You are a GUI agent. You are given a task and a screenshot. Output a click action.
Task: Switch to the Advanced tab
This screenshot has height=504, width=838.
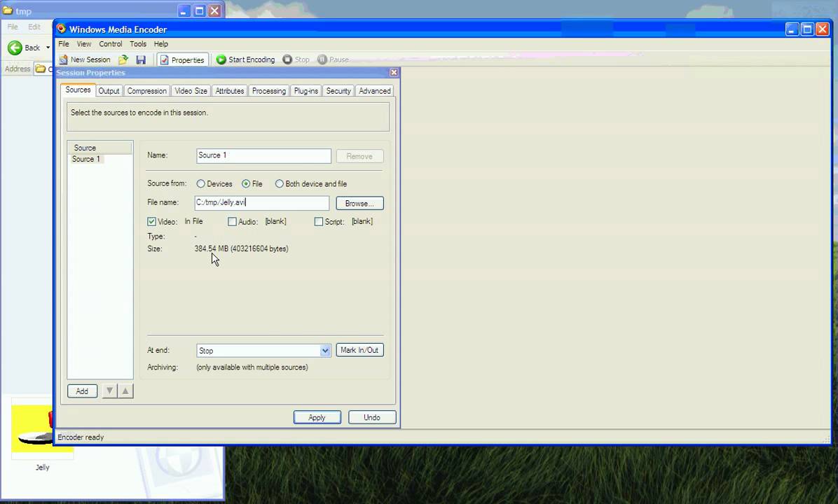[x=375, y=91]
